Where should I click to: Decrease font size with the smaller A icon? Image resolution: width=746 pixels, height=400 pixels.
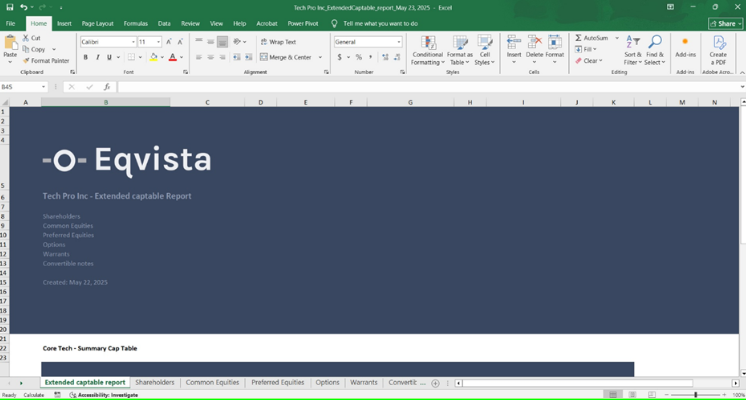(180, 42)
